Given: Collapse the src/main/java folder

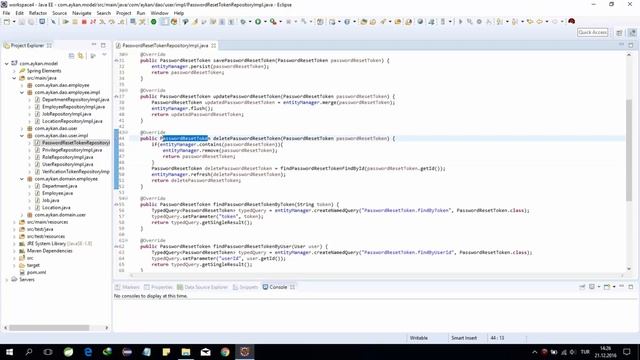Looking at the screenshot, I should pos(14,78).
